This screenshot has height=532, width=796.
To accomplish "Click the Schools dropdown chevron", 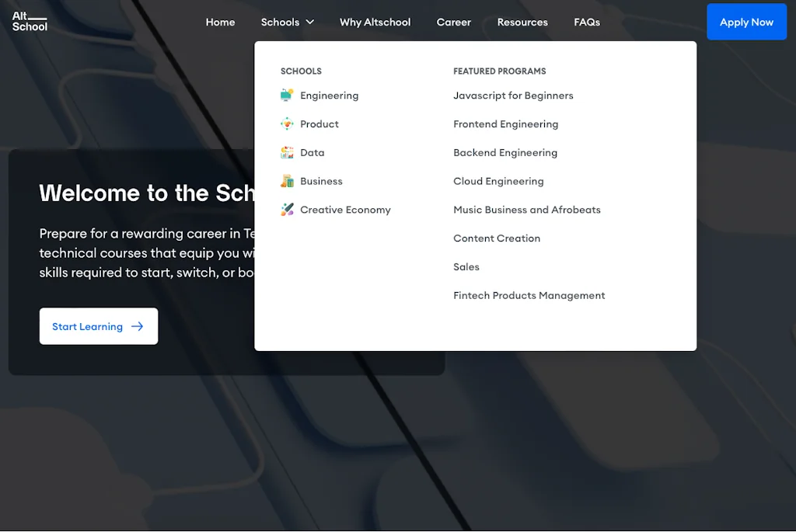I will [310, 22].
